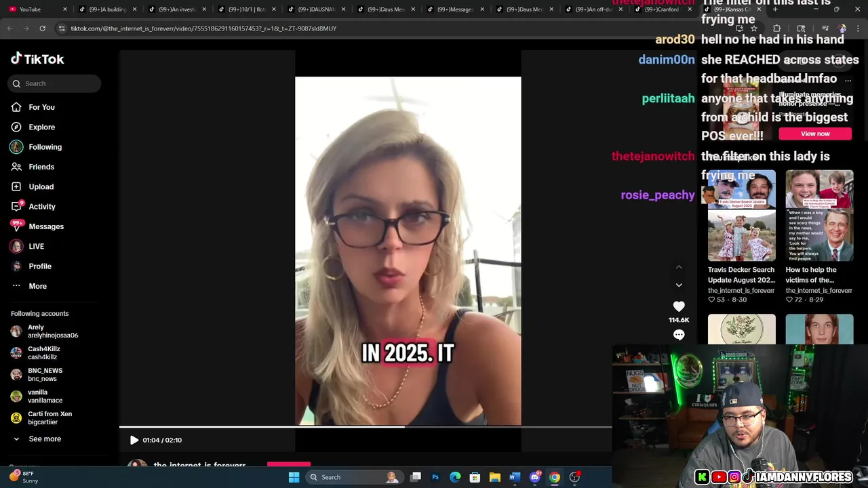Open Arely following account
Screen dimensions: 868x488
(x=45, y=331)
